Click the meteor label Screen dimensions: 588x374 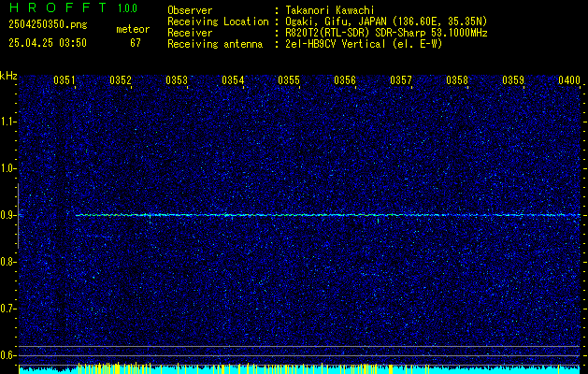133,29
